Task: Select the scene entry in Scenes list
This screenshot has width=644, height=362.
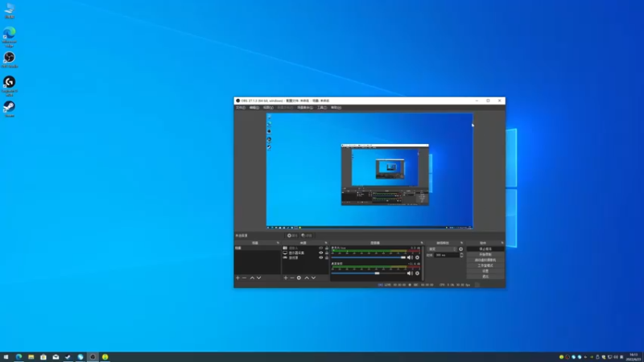Action: point(258,249)
